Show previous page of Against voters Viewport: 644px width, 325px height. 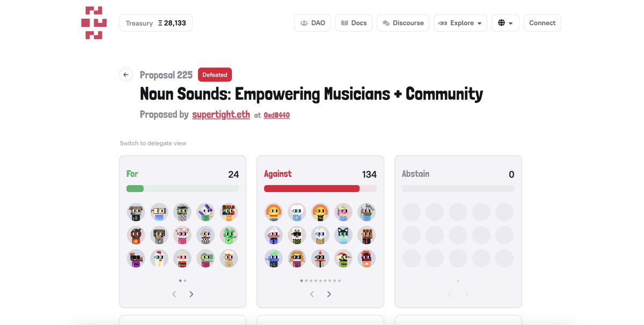tap(312, 294)
